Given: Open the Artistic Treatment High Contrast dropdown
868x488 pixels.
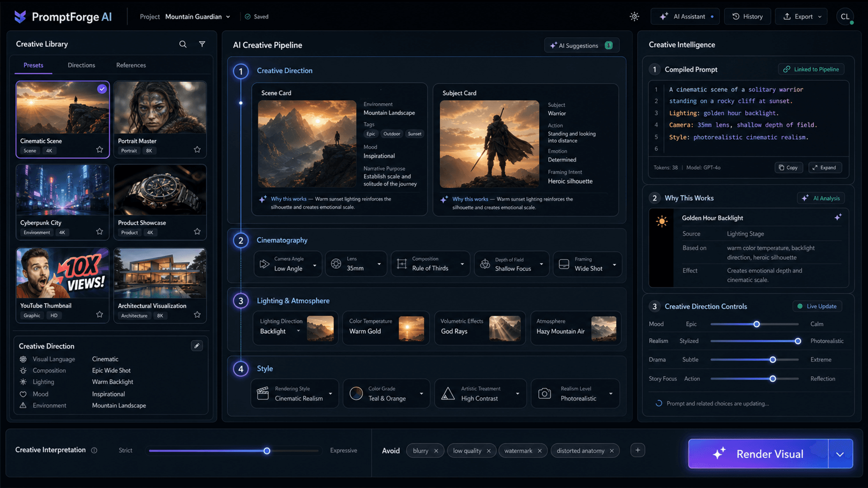Looking at the screenshot, I should point(480,394).
